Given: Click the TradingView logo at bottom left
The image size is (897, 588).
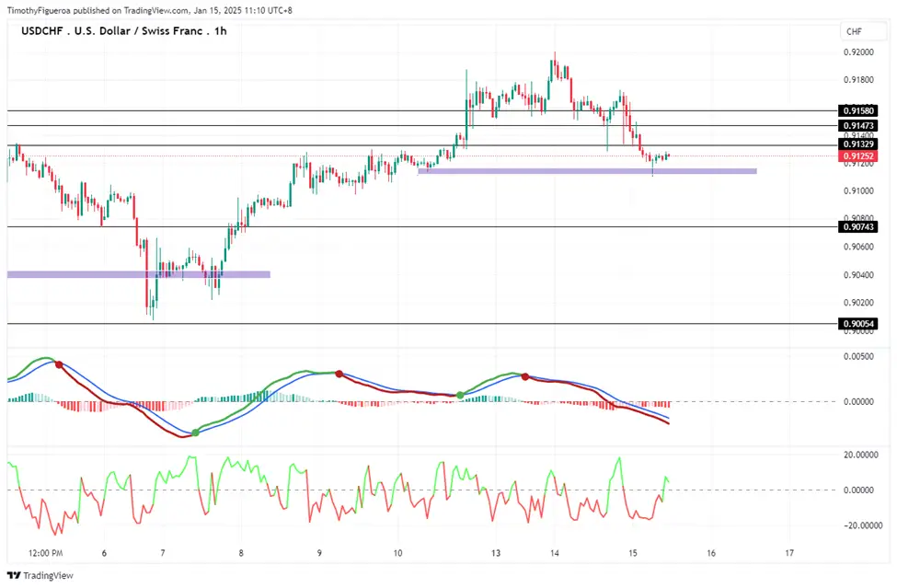Looking at the screenshot, I should (40, 575).
